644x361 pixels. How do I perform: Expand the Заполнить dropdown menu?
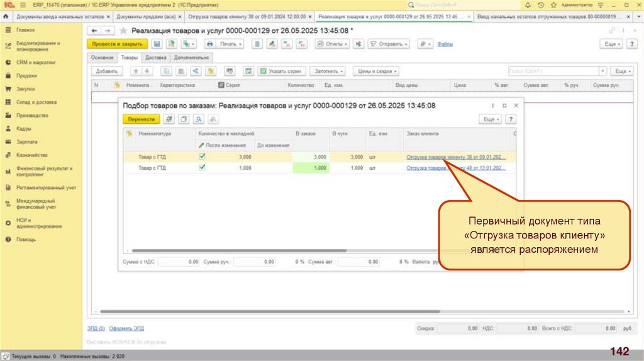tap(329, 72)
